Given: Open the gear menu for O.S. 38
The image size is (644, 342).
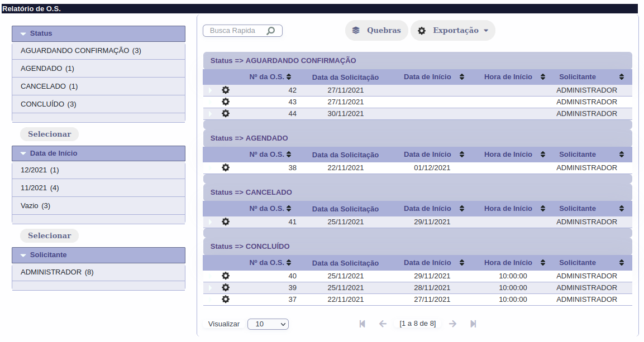Looking at the screenshot, I should coord(226,168).
